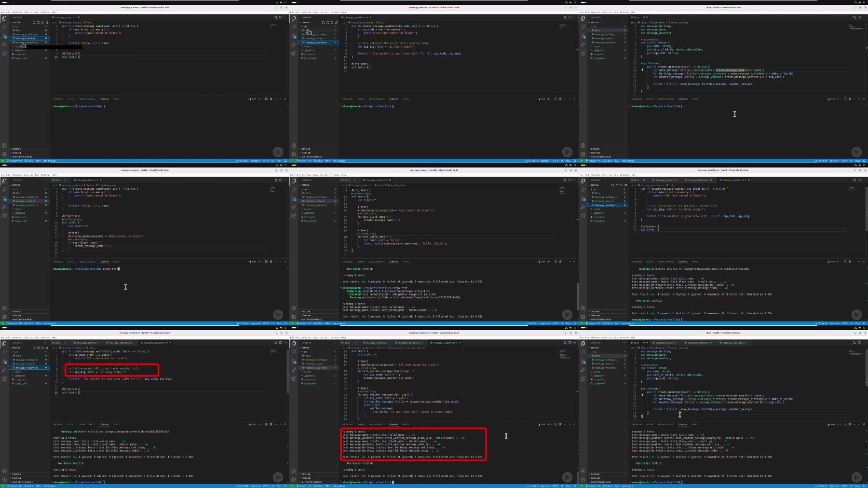Close terminal panel in the center screenshot
Viewport: 868px width, 488px height.
click(574, 262)
